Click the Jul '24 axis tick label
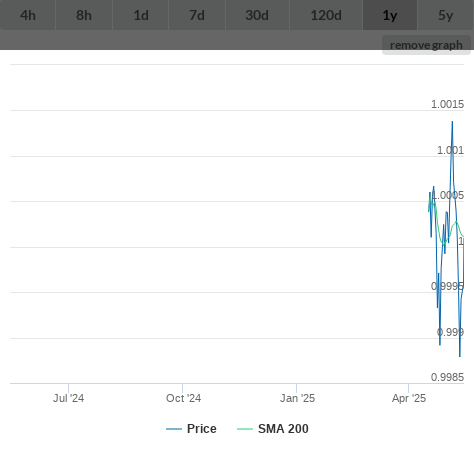Screen dimensions: 474x455 coord(68,398)
